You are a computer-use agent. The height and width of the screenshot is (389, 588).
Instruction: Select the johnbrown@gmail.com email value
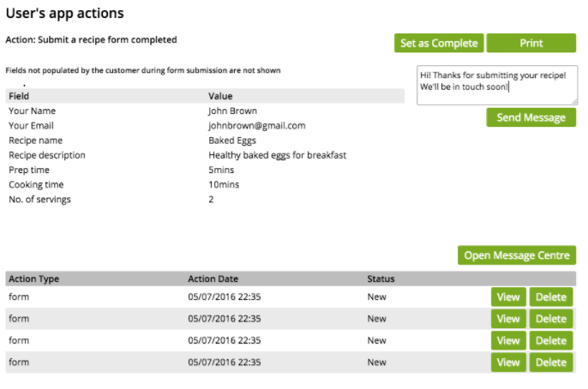coord(257,126)
